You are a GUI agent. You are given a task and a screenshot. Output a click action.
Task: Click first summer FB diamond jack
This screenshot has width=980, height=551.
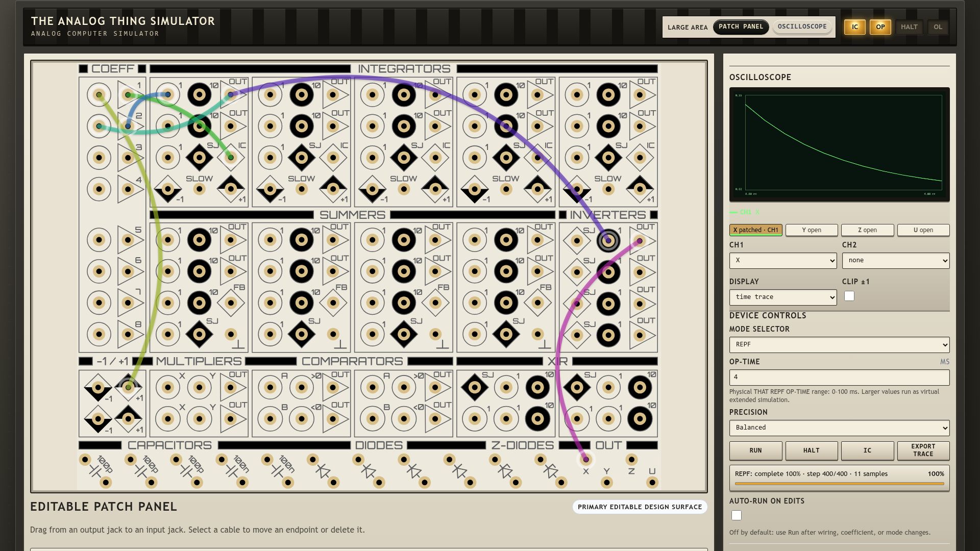pyautogui.click(x=231, y=303)
